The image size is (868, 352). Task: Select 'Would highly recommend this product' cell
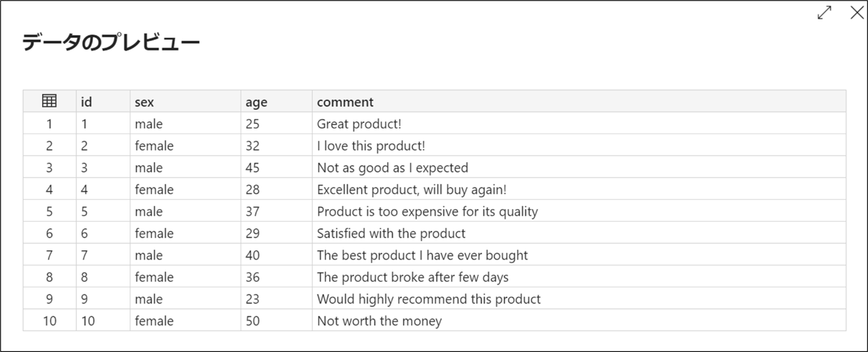pos(579,299)
